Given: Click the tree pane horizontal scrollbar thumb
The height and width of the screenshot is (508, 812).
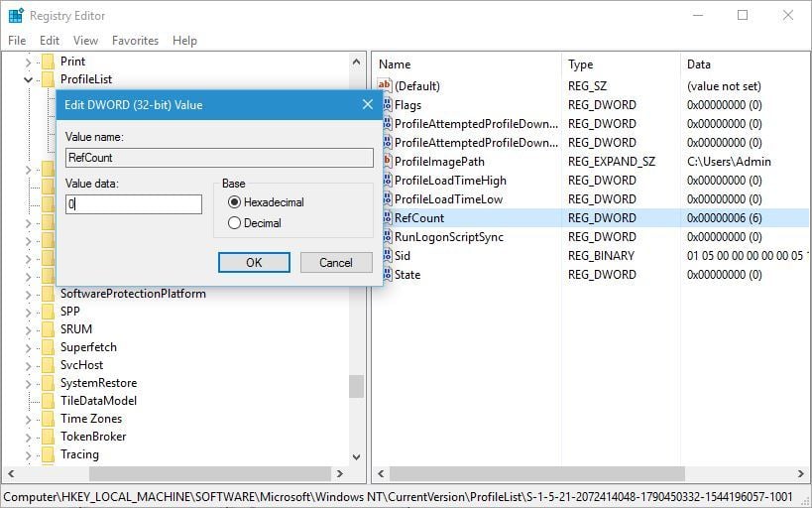Looking at the screenshot, I should coord(210,474).
